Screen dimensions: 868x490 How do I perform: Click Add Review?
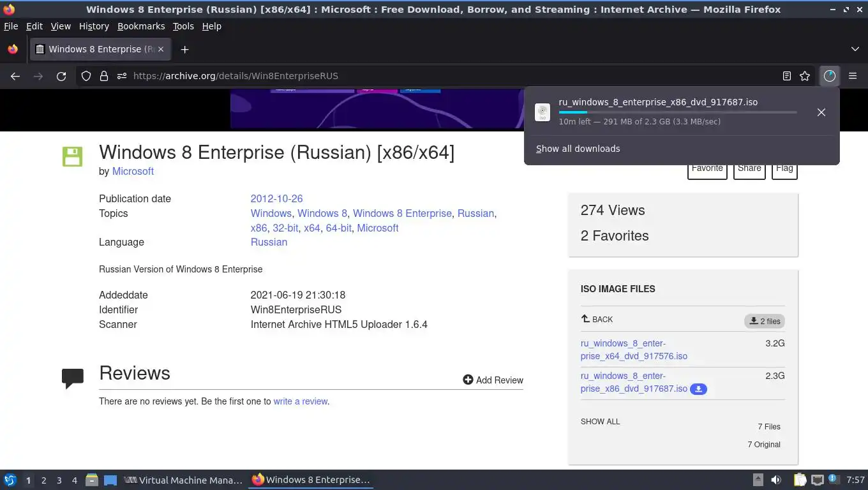493,380
